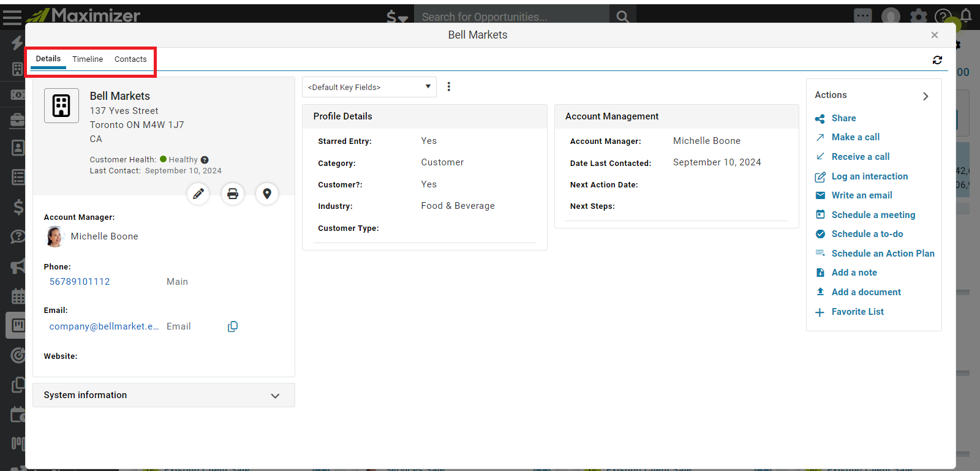Screen dimensions: 980x471
Task: Click the company@bellmarket email link
Action: (104, 326)
